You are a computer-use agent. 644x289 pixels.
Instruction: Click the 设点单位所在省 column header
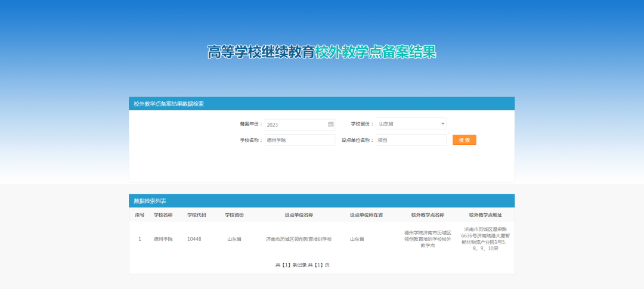point(366,215)
